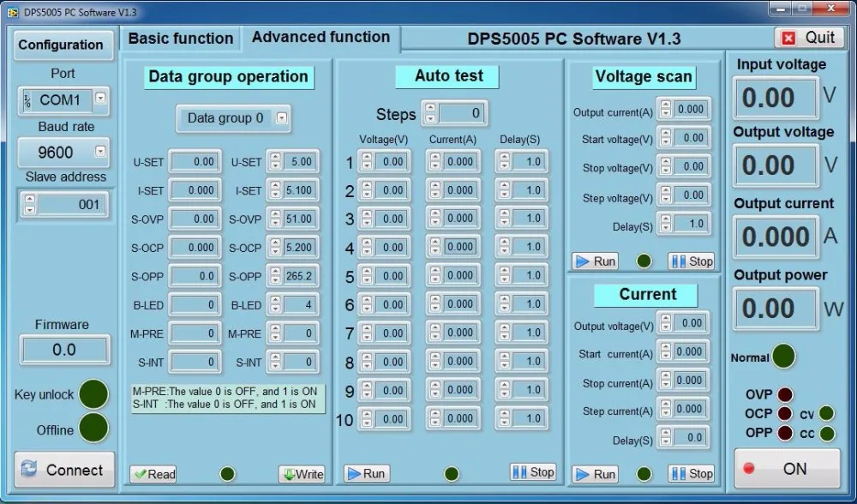Click the Firmware version field
Viewport: 857px width, 504px height.
64,350
